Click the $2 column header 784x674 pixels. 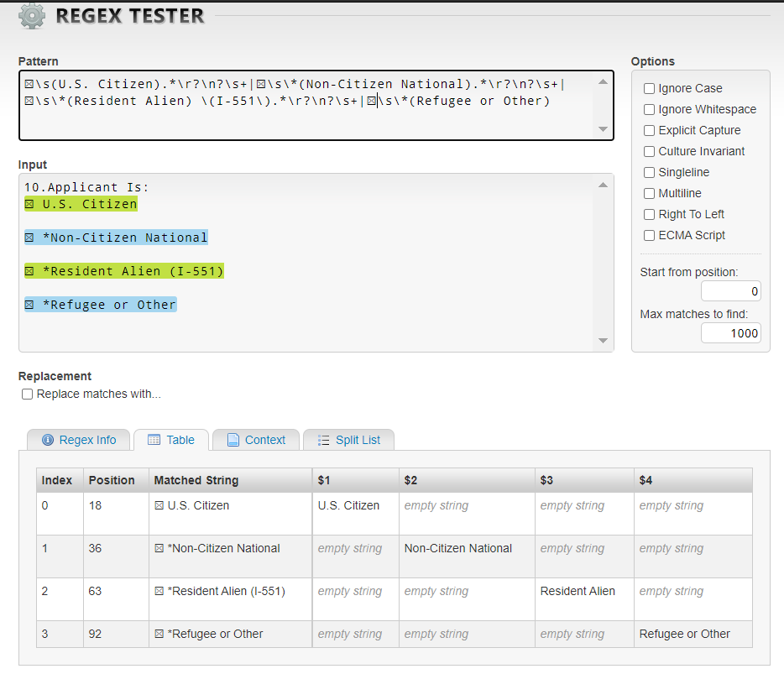pyautogui.click(x=467, y=480)
